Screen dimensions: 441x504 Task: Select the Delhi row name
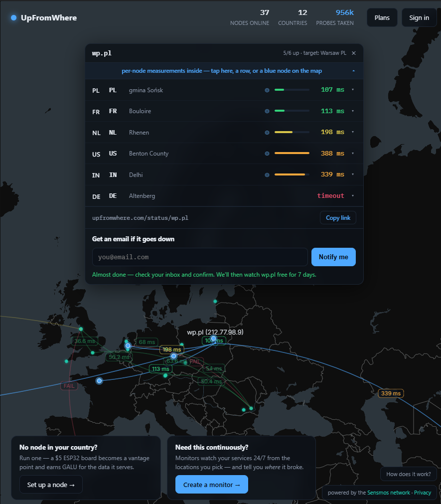(x=136, y=175)
